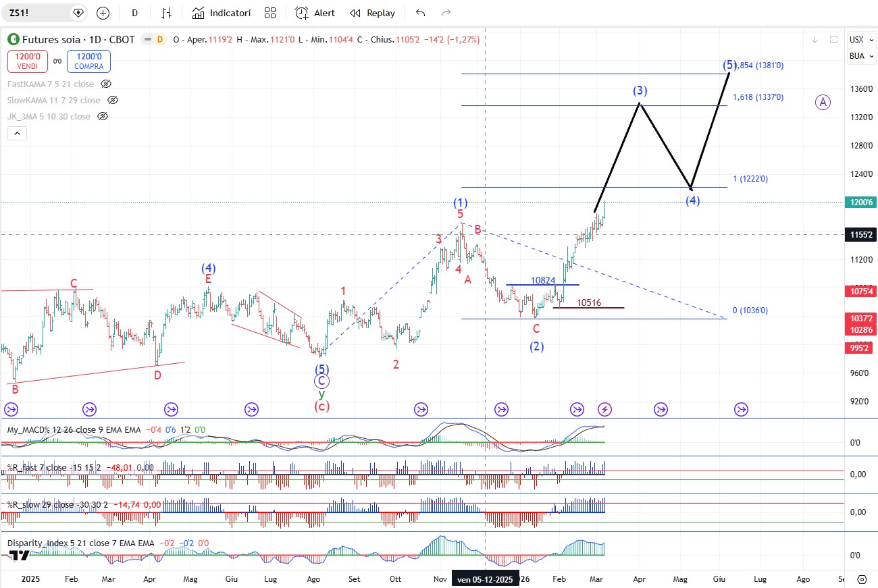
Task: Select the circled purple A wave label
Action: 822,102
